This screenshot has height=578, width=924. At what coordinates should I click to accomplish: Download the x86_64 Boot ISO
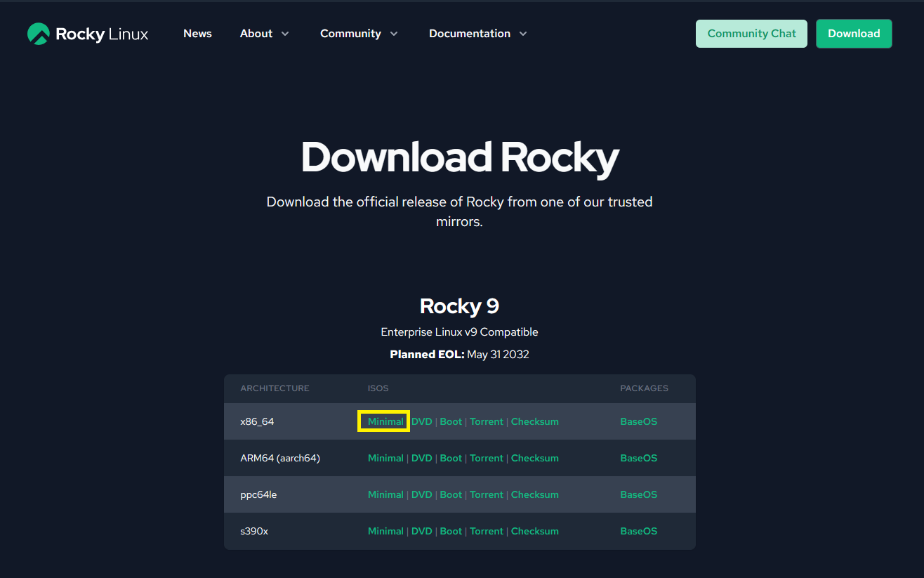click(x=451, y=421)
